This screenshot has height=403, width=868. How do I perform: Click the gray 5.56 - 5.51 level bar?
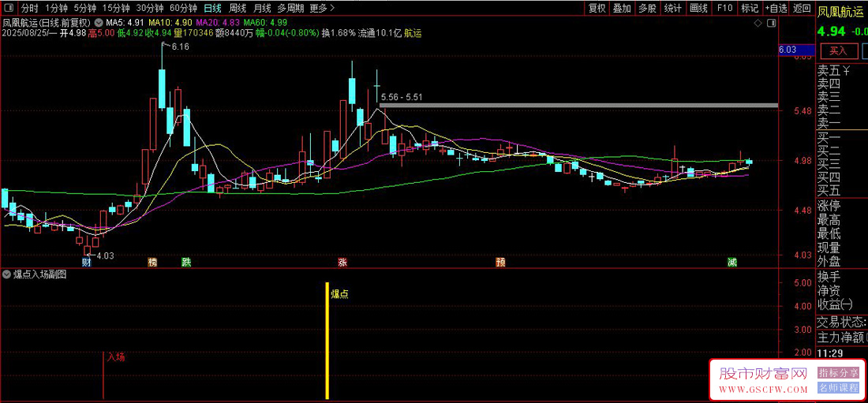[578, 105]
